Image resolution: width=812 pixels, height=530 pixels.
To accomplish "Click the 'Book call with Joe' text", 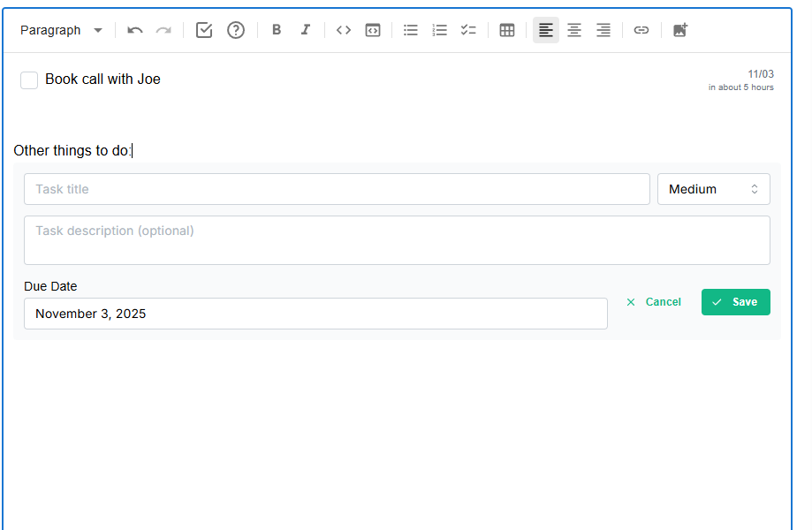I will point(103,79).
